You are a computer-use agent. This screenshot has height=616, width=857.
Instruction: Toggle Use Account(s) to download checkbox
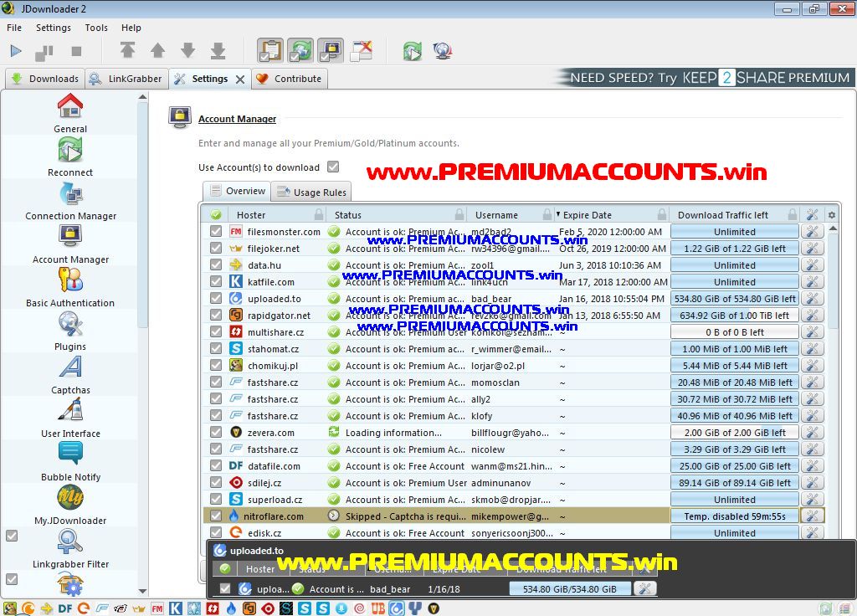point(333,167)
